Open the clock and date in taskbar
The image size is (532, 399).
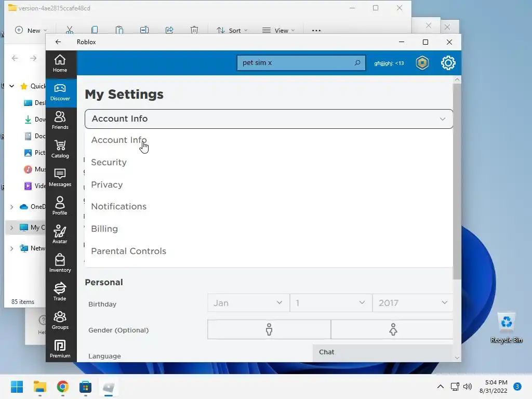(494, 387)
